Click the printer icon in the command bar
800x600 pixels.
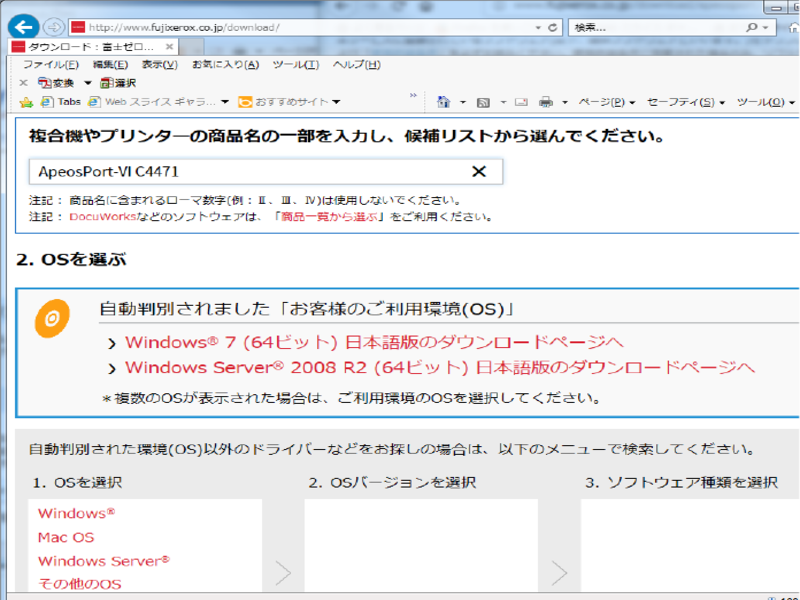click(545, 102)
